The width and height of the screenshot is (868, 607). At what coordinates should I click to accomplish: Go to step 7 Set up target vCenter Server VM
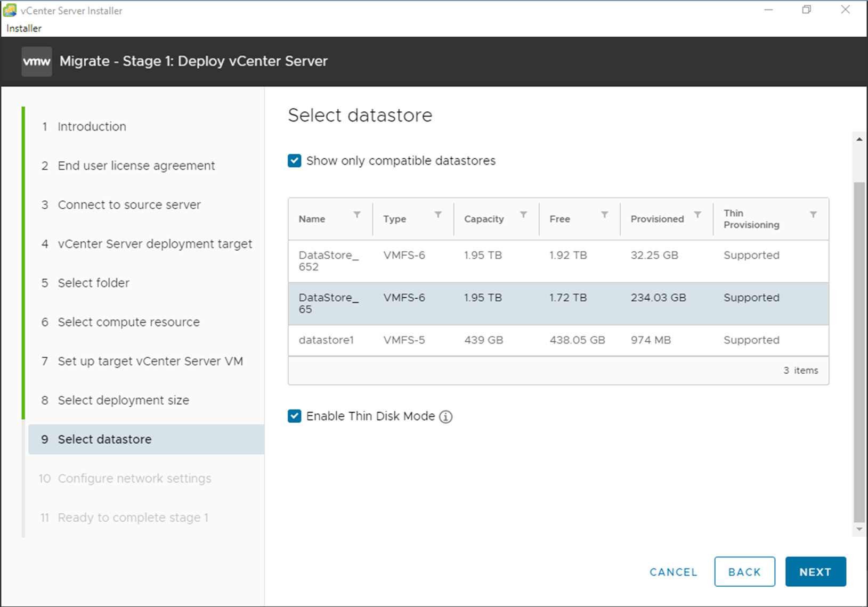pos(142,361)
